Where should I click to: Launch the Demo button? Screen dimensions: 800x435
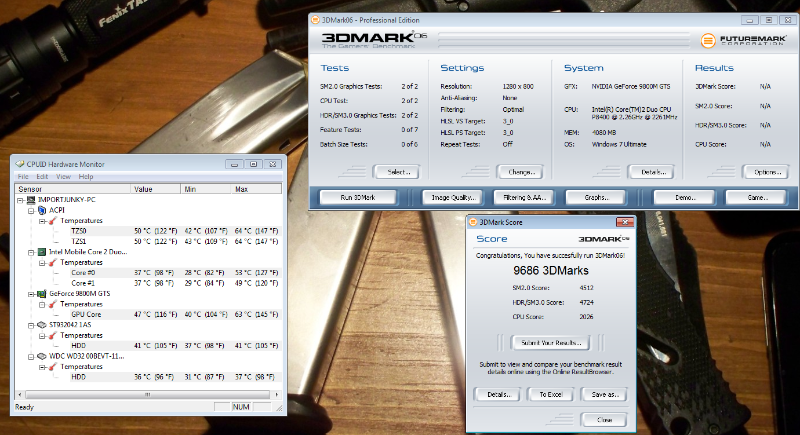click(x=684, y=197)
